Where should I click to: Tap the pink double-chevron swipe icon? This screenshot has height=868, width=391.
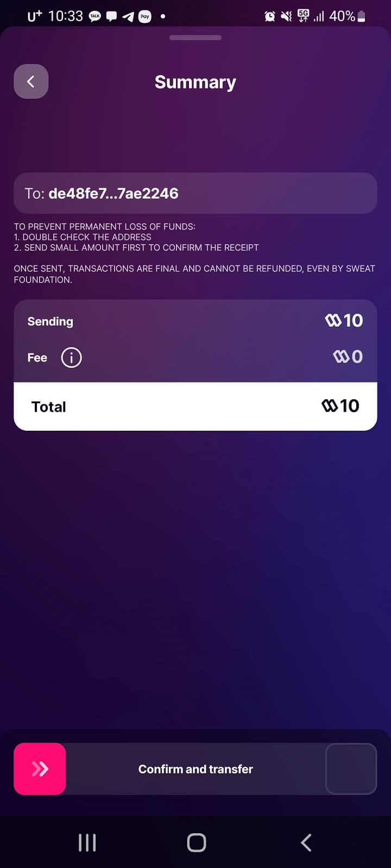point(39,769)
